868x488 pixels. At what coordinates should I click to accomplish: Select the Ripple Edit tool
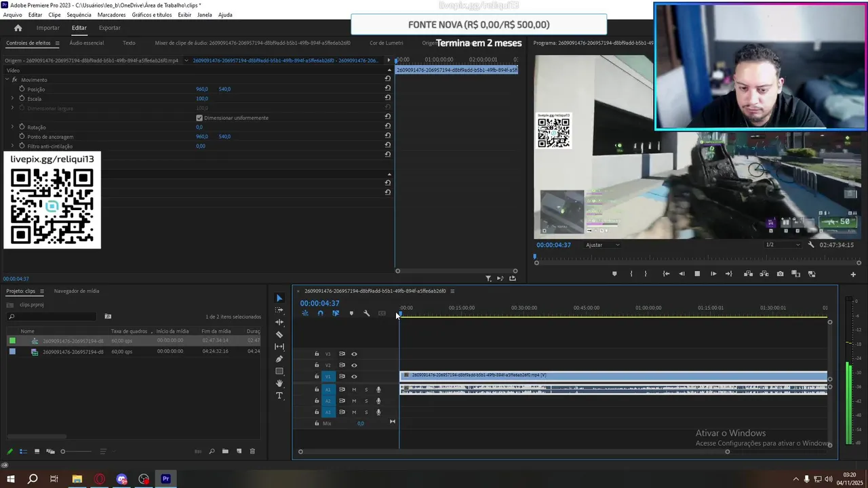279,322
